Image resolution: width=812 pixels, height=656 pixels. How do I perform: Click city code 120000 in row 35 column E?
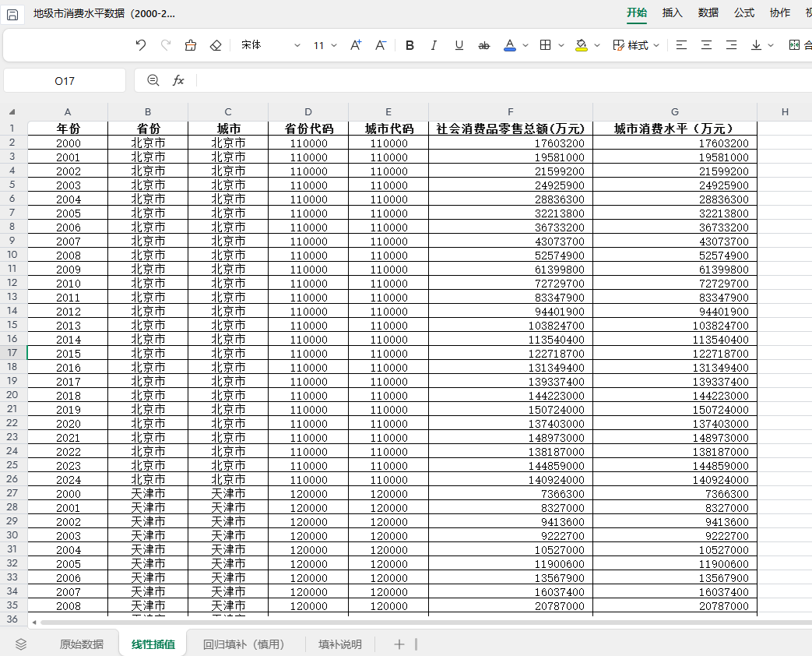388,605
